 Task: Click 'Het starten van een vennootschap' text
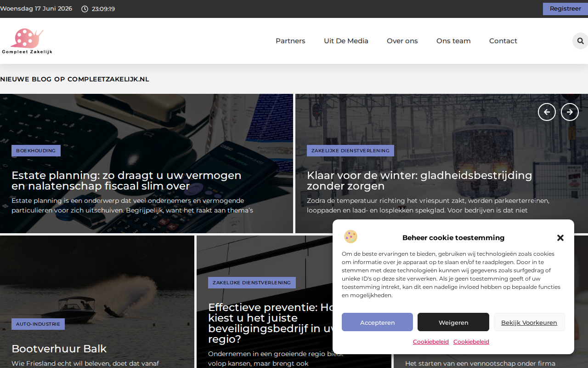coord(480,363)
